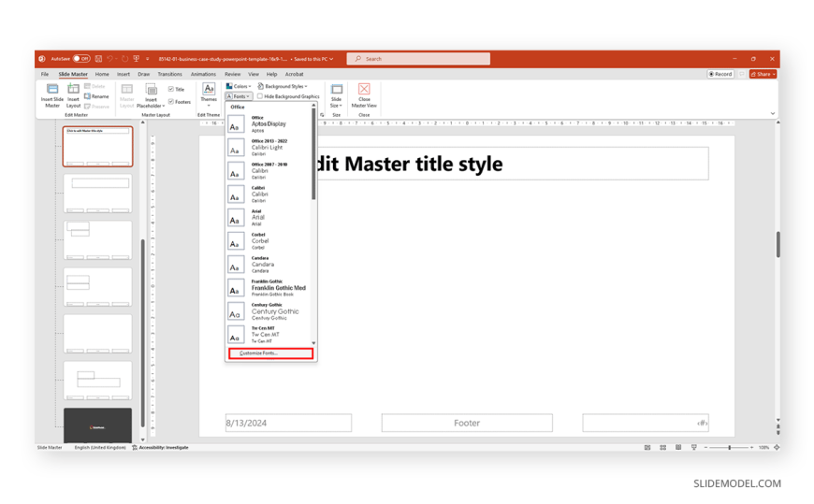Close Master View

tap(364, 95)
